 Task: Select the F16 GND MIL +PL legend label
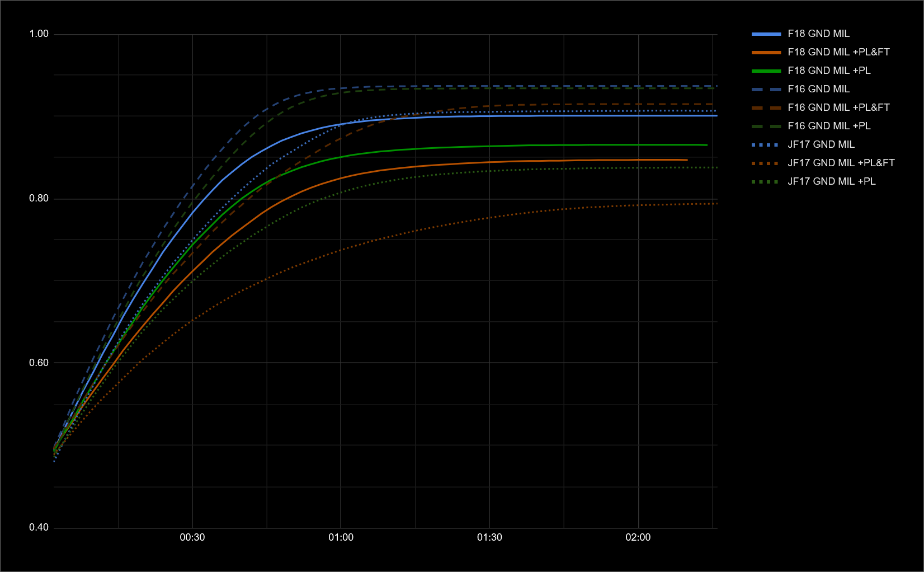click(829, 126)
